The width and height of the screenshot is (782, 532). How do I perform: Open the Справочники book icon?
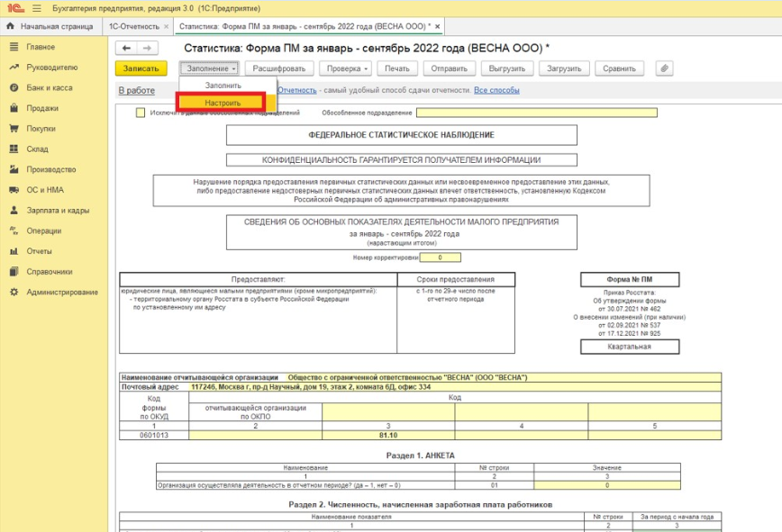point(14,272)
